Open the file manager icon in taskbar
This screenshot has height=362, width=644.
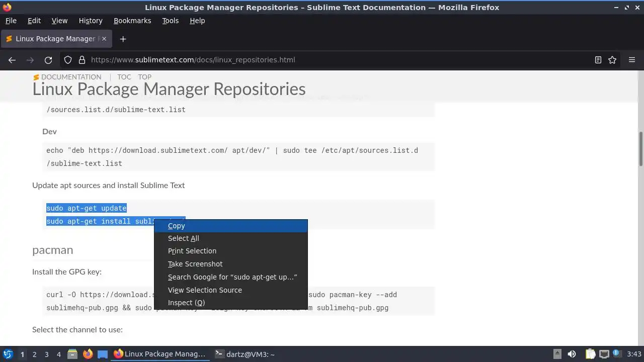pos(72,354)
